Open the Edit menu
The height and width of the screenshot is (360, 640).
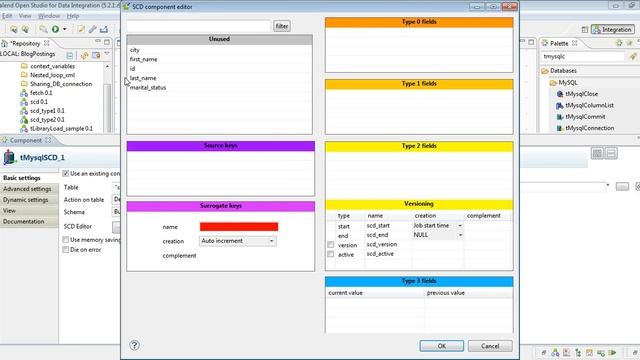tap(7, 16)
